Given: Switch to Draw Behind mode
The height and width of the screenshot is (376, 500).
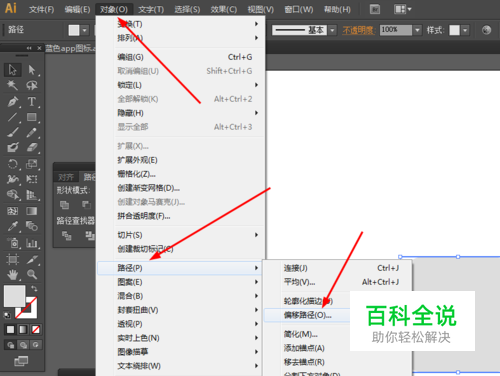Looking at the screenshot, I should click(23, 345).
